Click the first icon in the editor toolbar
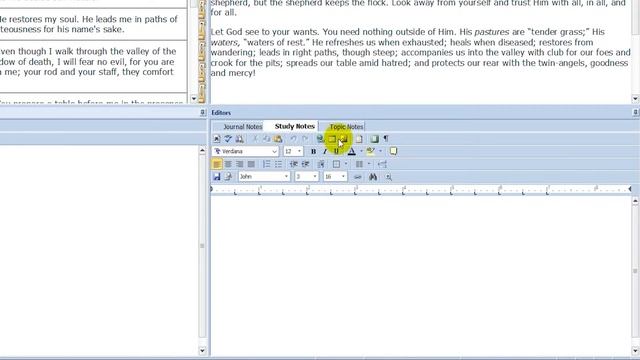Image resolution: width=640 pixels, height=360 pixels. (x=217, y=139)
